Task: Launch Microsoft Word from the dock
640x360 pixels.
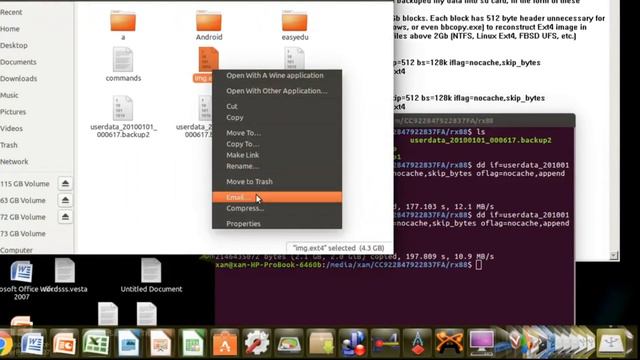Action: coord(32,344)
